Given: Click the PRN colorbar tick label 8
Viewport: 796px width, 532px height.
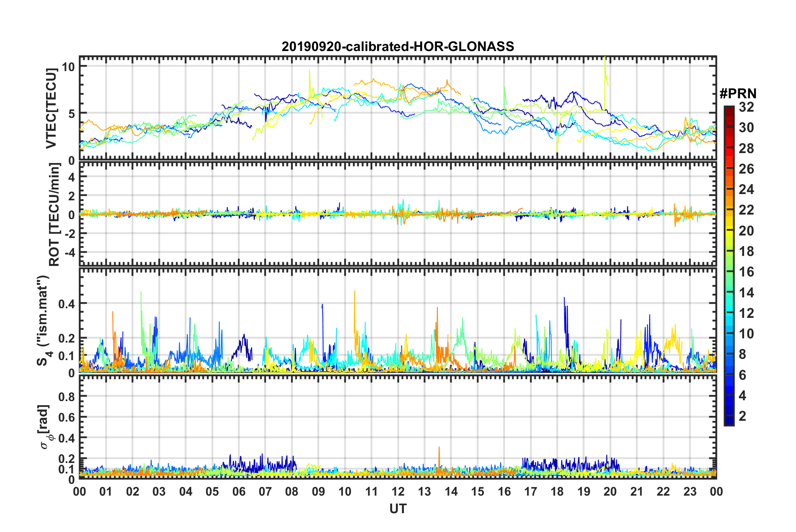Looking at the screenshot, I should [x=742, y=354].
